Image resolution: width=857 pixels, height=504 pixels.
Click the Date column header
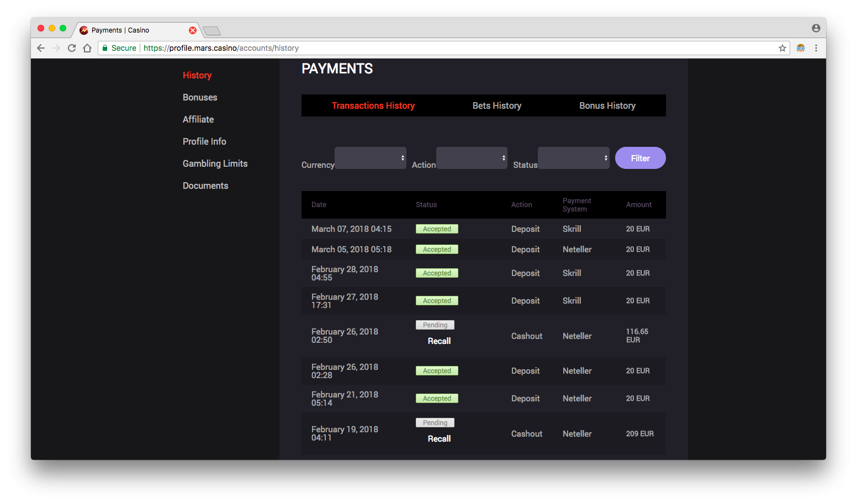click(x=319, y=205)
